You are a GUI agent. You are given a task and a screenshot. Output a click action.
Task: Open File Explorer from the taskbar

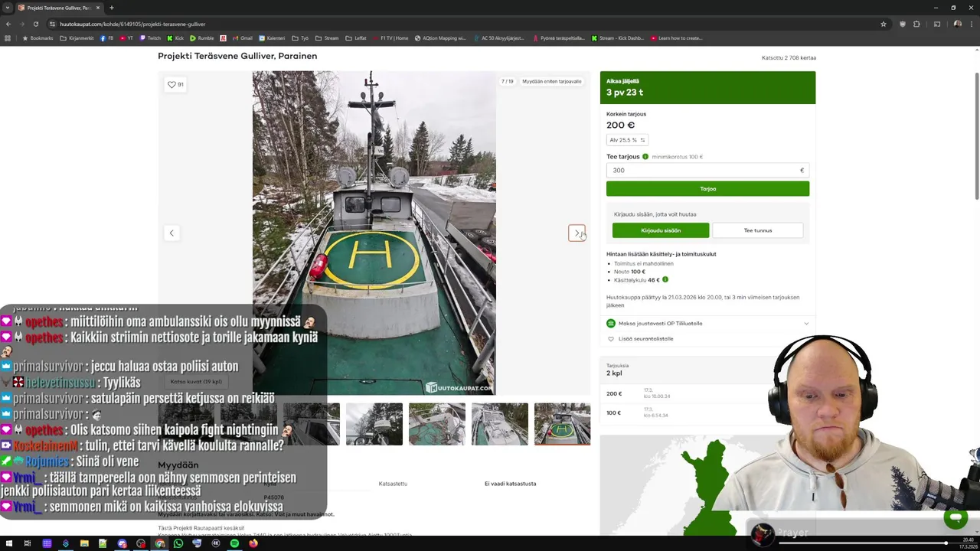click(x=84, y=543)
